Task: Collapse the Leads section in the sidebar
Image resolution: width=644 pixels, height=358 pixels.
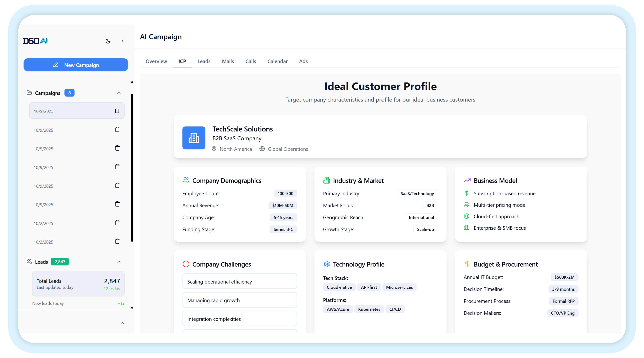Action: (119, 262)
